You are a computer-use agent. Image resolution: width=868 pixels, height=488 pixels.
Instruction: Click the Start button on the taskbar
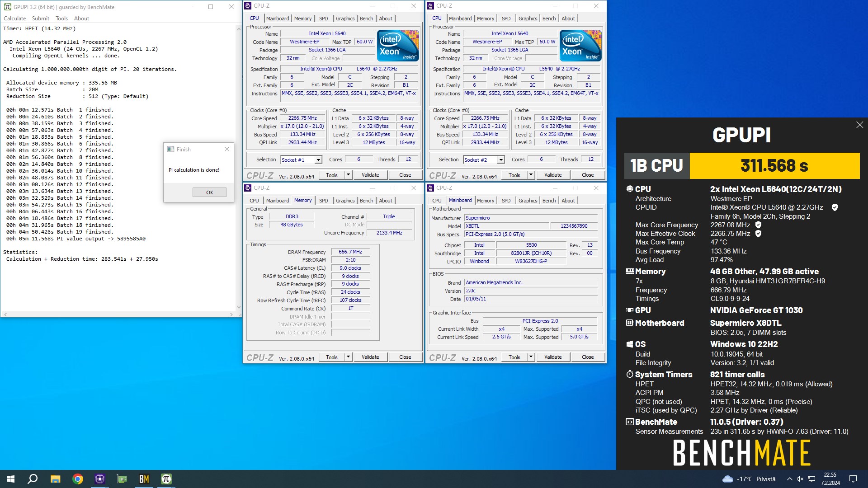pos(11,479)
